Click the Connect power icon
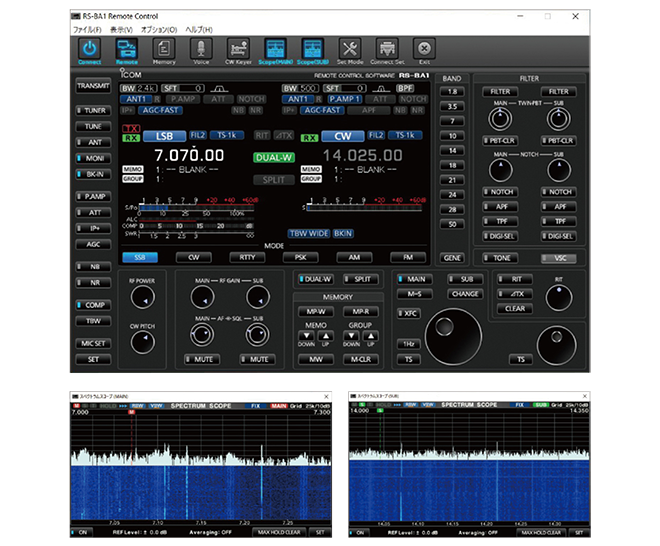 click(89, 50)
